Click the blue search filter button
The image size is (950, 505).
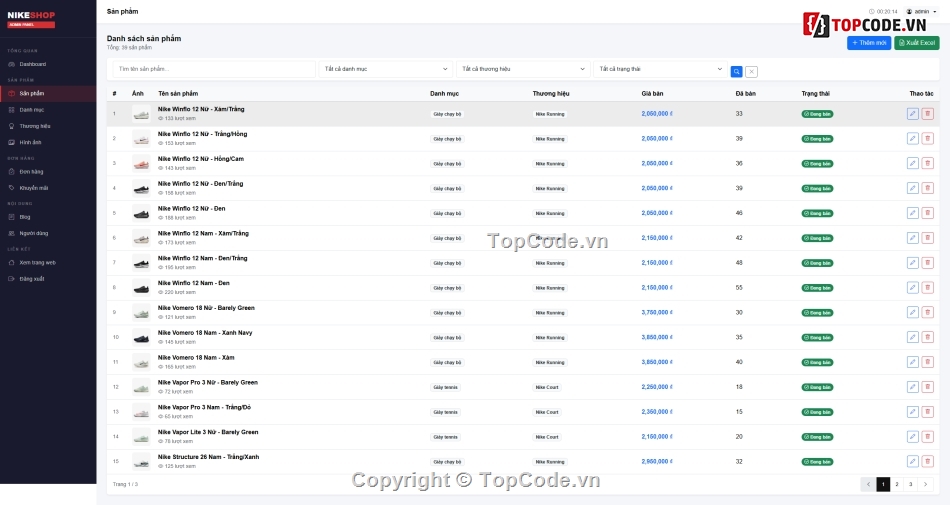736,71
